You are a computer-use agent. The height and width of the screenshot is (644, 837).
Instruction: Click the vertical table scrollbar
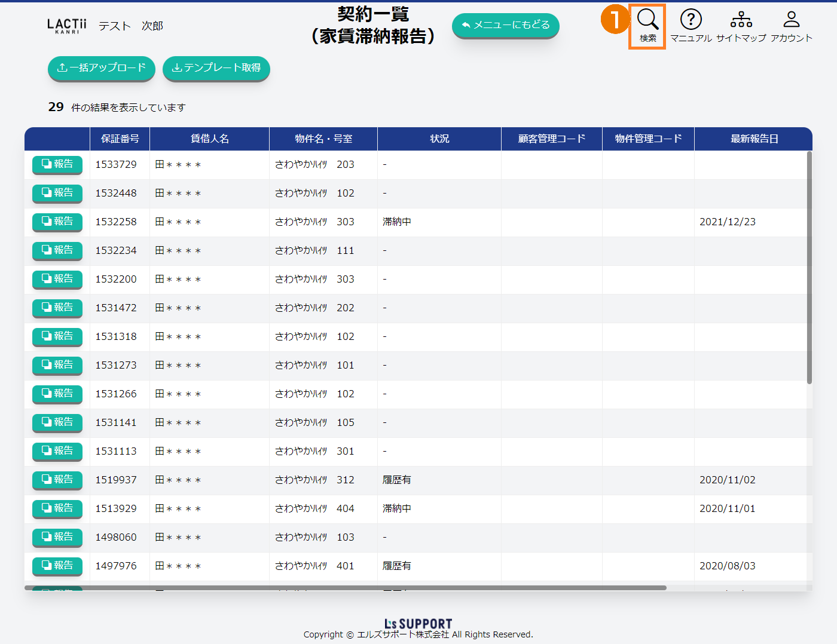coord(809,268)
